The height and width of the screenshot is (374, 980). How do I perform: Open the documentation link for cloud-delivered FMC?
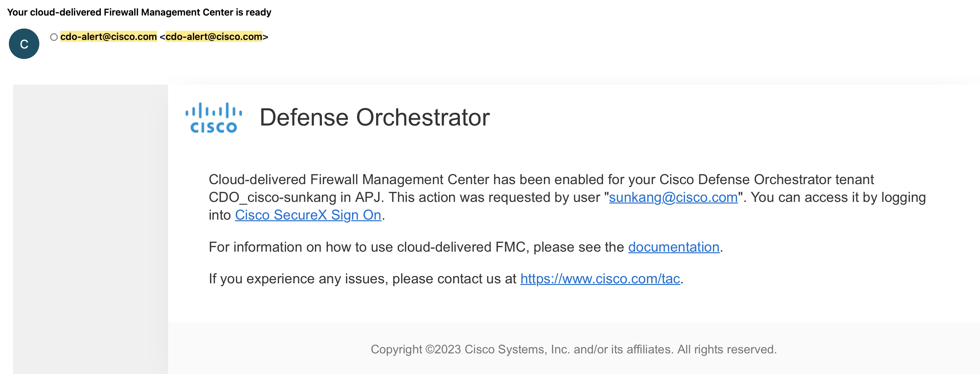(673, 247)
